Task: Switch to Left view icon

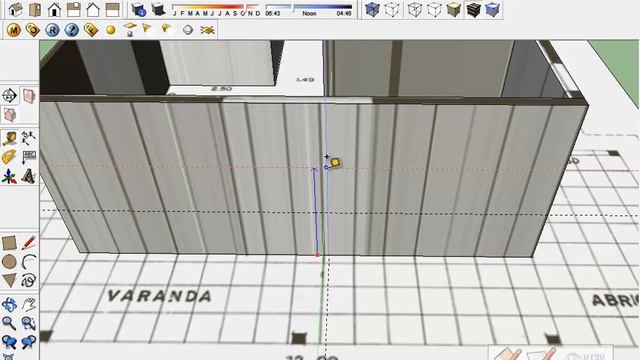Action: click(112, 9)
